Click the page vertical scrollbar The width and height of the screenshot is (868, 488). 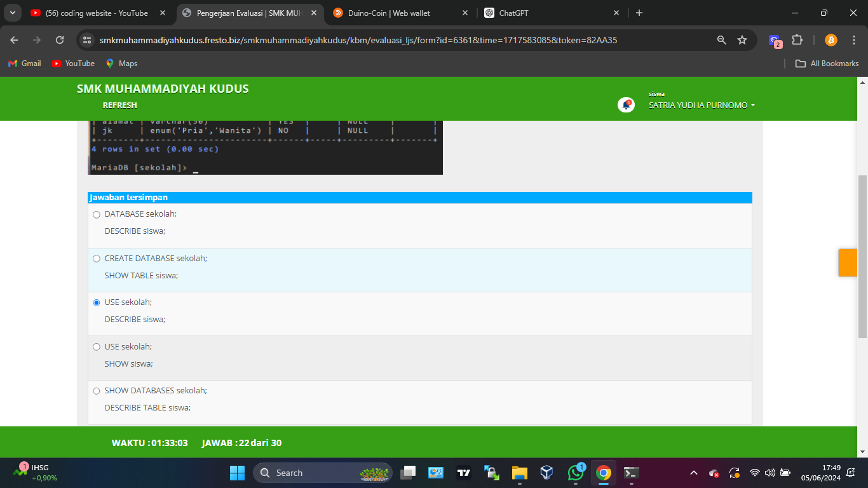tap(862, 256)
